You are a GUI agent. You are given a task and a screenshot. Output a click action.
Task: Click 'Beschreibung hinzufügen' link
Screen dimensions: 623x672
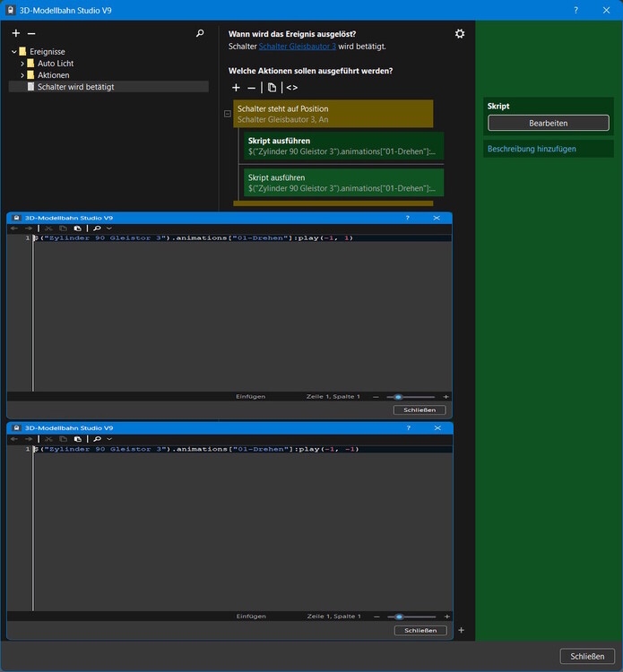tap(532, 149)
